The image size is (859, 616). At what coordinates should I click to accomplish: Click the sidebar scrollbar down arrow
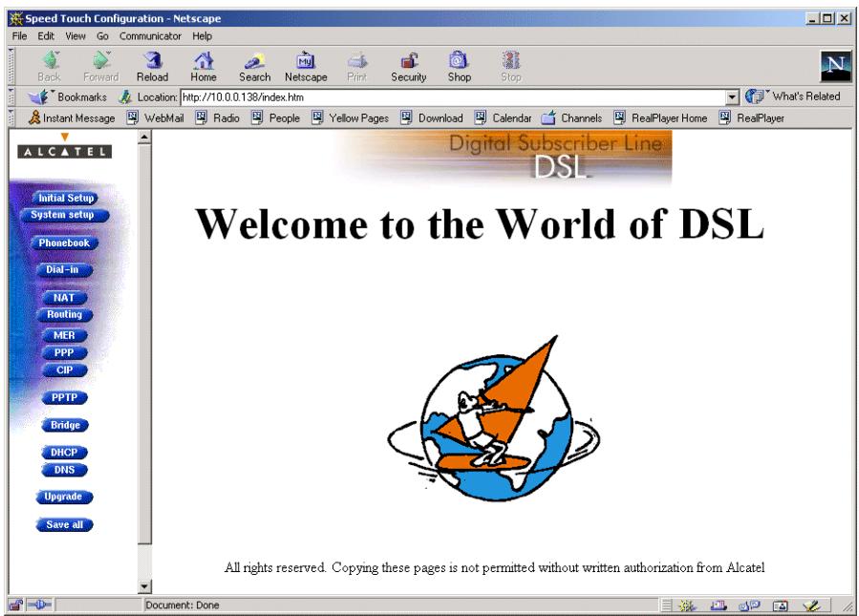[144, 586]
